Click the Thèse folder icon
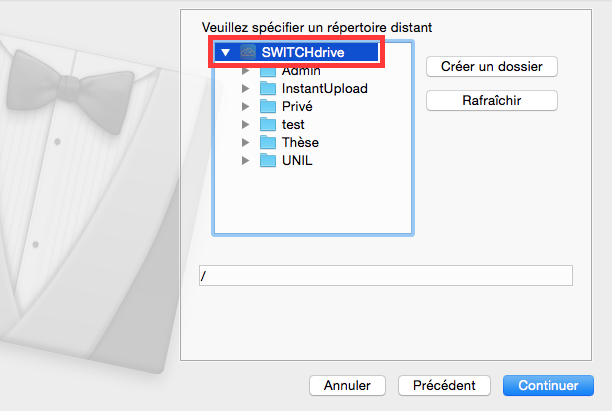Screen dimensions: 612x411 click(x=268, y=142)
